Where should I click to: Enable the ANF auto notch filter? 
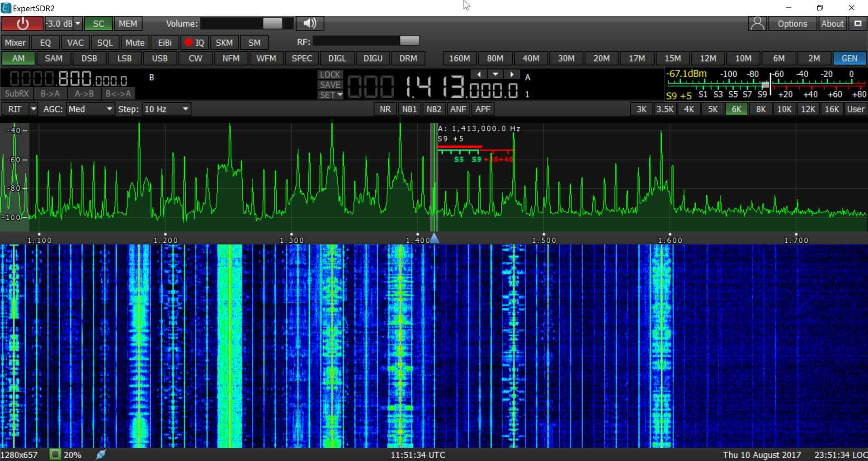pyautogui.click(x=458, y=109)
